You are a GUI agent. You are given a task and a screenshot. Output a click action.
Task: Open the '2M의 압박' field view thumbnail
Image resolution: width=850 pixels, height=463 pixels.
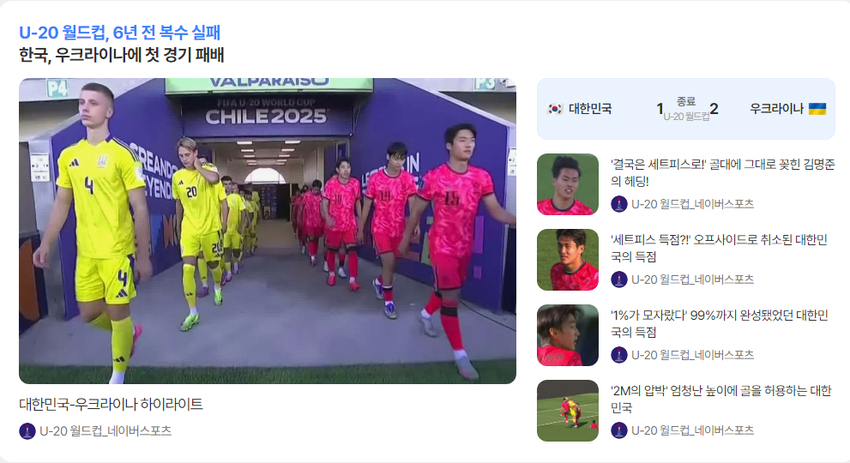568,410
